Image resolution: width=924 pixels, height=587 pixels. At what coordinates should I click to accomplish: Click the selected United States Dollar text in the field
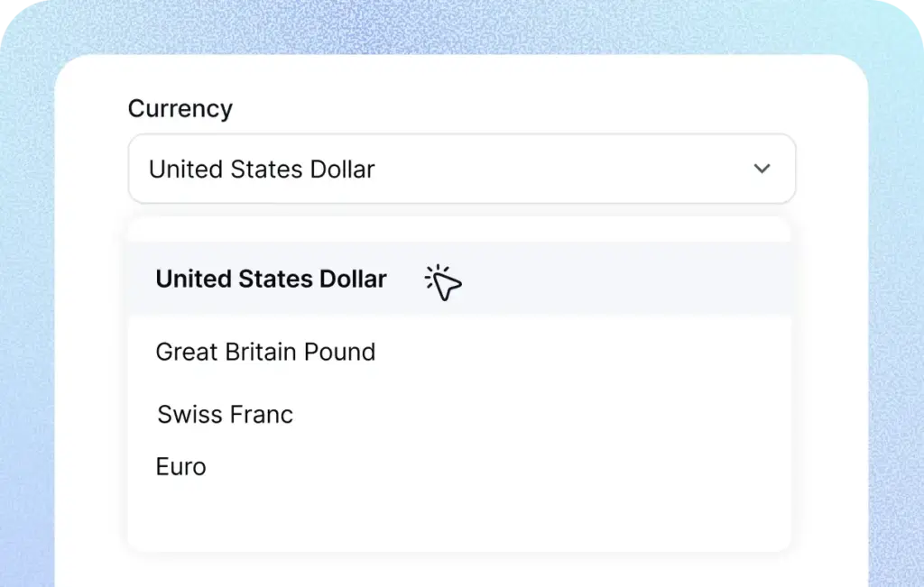(262, 169)
